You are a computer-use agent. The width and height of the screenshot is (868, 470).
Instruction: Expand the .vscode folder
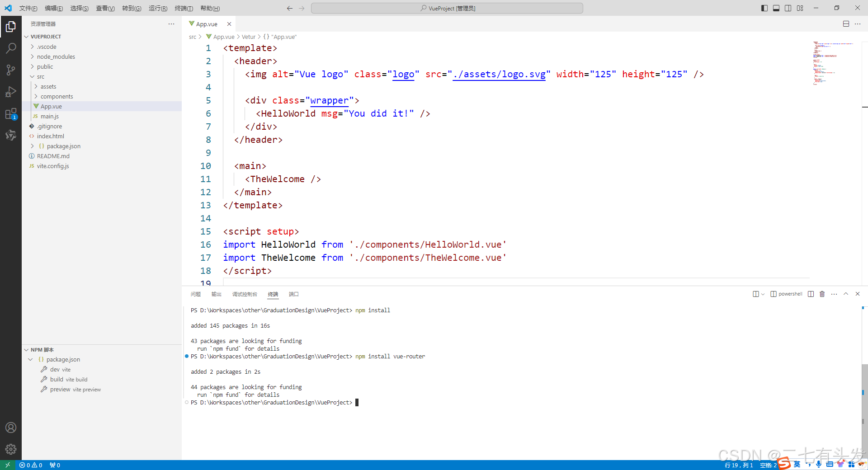tap(102, 47)
